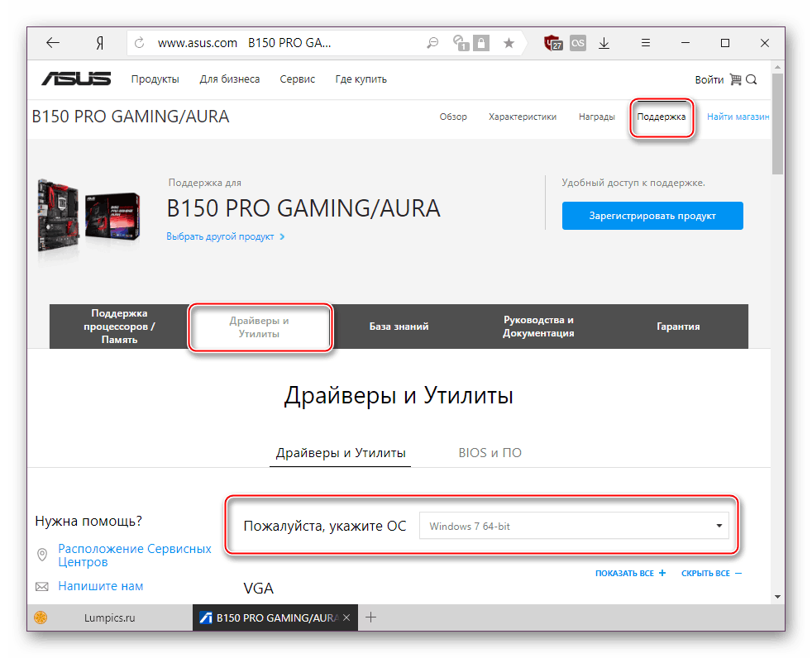Image resolution: width=812 pixels, height=658 pixels.
Task: Switch to the Lumpics.ru browser tab
Action: coord(109,617)
